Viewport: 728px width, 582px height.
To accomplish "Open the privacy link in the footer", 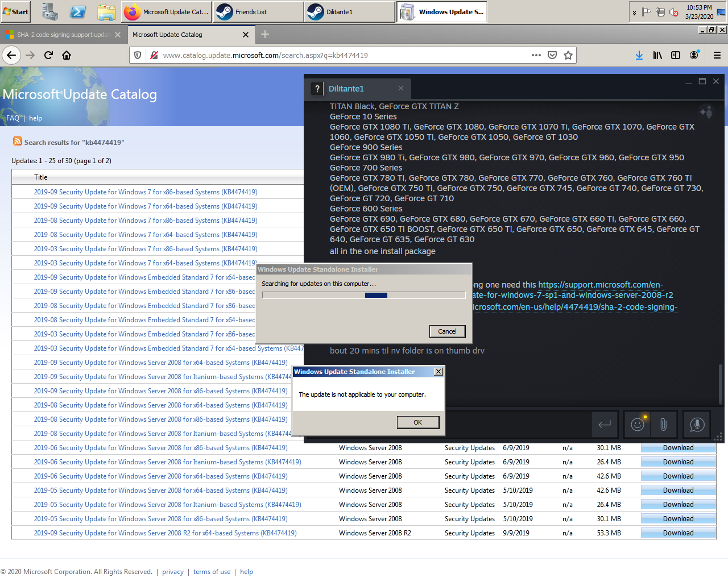I will tap(173, 572).
